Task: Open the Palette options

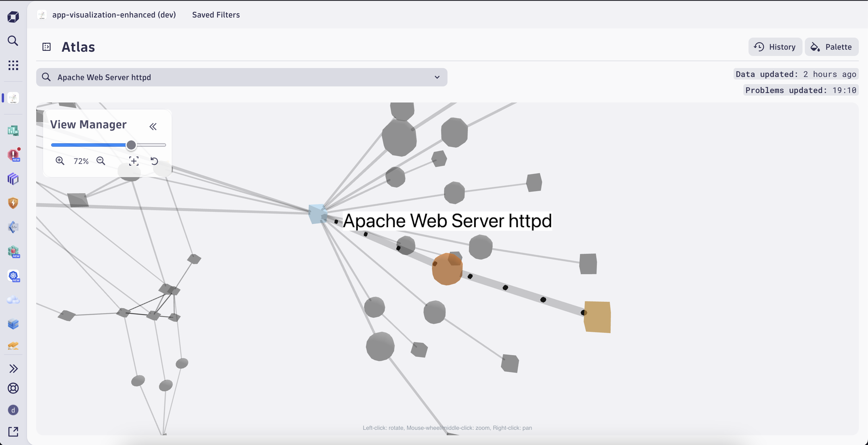Action: coord(831,47)
